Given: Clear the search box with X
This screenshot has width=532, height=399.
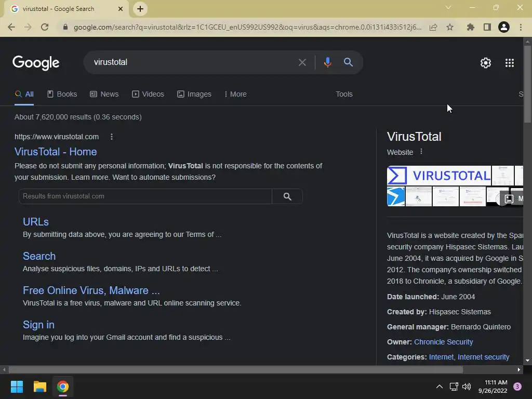Looking at the screenshot, I should (302, 62).
